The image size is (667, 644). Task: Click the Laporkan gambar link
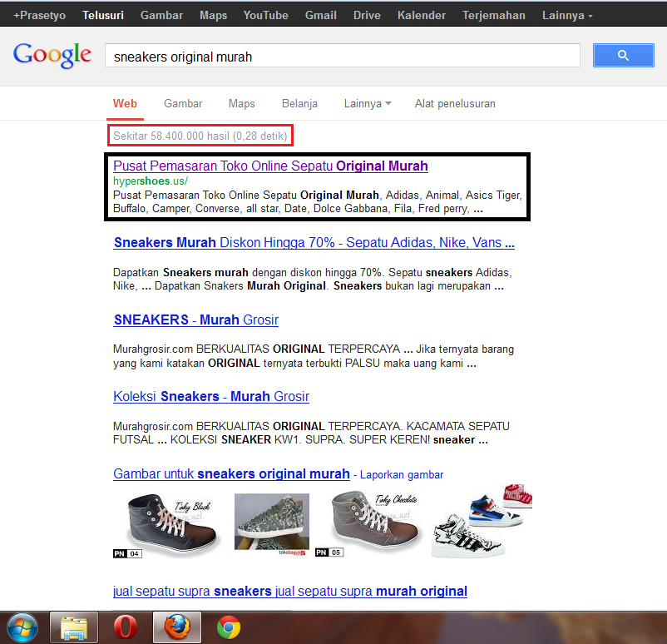pos(402,474)
